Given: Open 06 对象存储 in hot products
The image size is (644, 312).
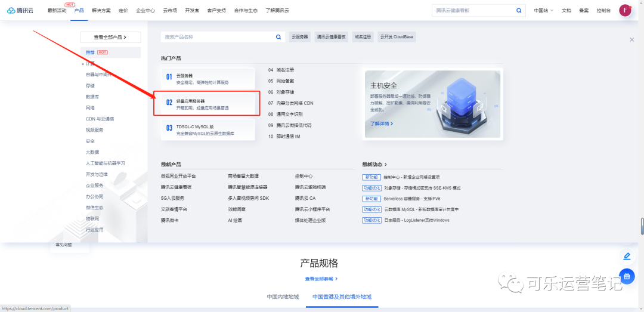Looking at the screenshot, I should tap(281, 92).
